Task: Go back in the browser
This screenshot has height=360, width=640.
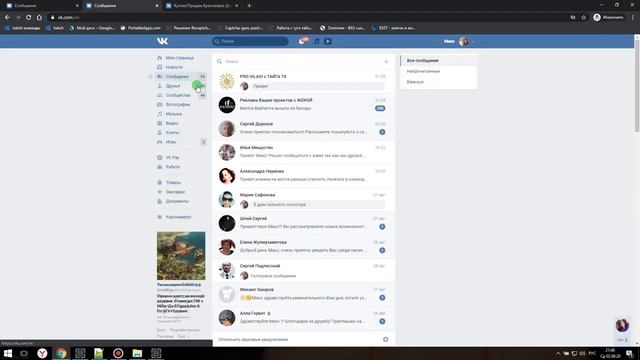Action: click(x=7, y=18)
